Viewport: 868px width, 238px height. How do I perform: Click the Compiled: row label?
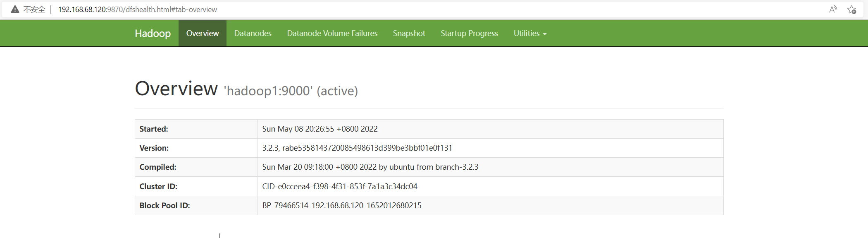pos(158,167)
